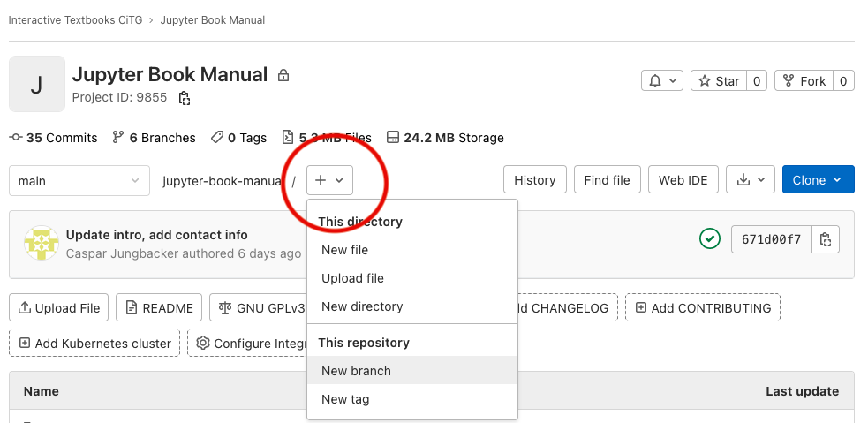
Task: Click the plus icon to add to the tree
Action: [x=321, y=180]
